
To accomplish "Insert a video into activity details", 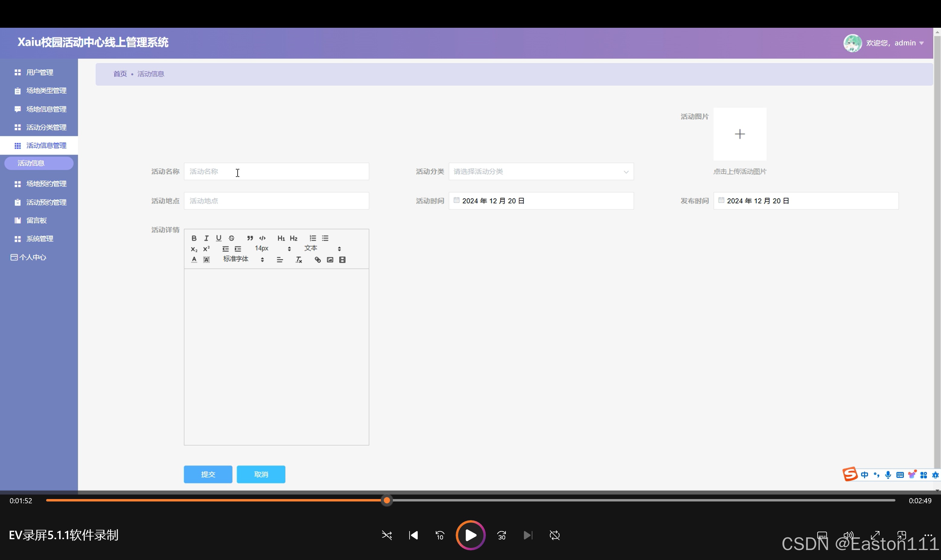I will click(x=342, y=259).
